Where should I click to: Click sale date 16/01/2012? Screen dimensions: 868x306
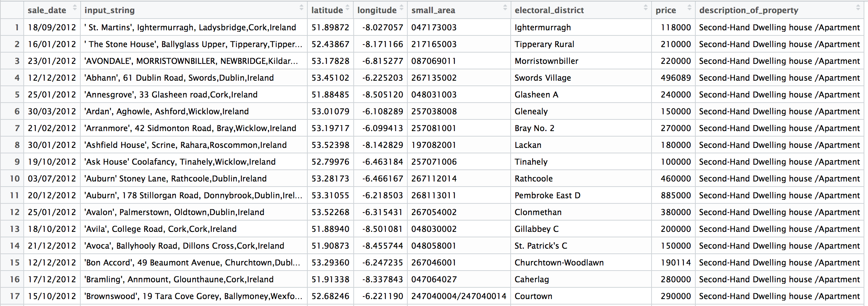pos(52,44)
